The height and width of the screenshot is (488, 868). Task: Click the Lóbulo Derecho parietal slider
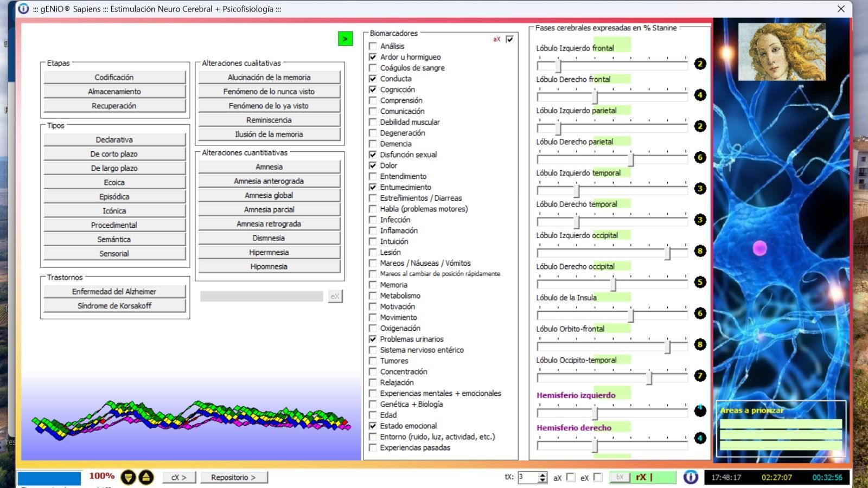[x=612, y=159]
